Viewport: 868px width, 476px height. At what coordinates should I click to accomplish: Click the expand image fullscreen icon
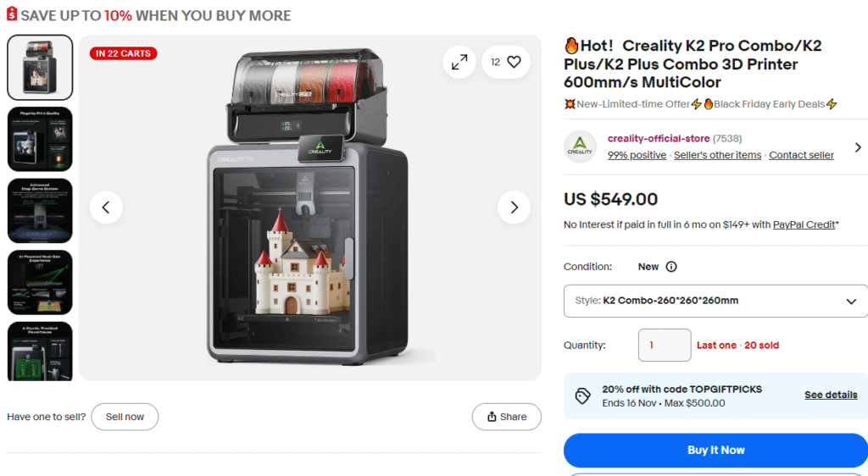[x=459, y=62]
